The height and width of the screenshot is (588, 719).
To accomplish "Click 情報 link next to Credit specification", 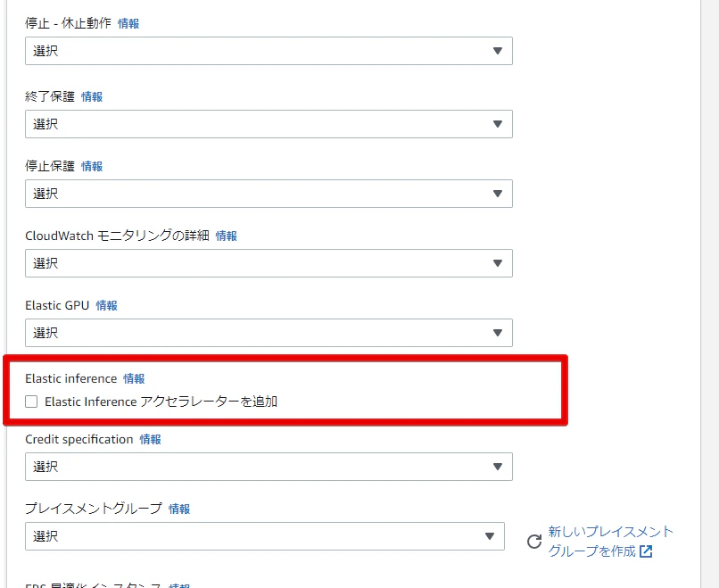I will pos(150,439).
